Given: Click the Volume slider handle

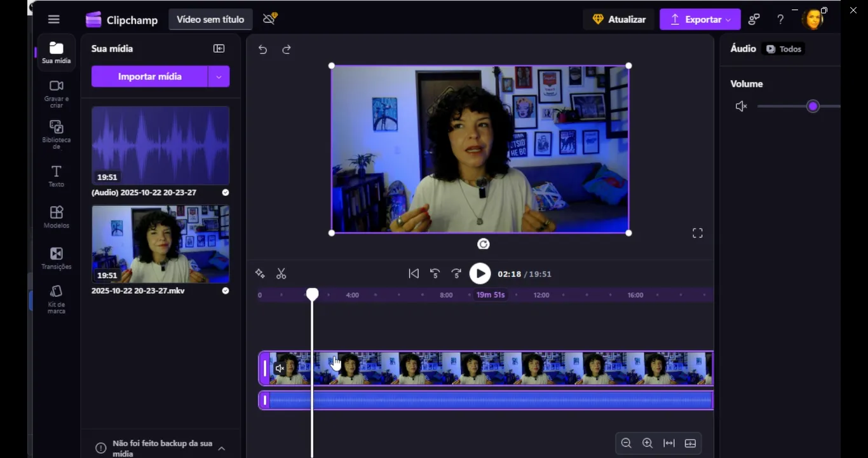Looking at the screenshot, I should pos(813,106).
